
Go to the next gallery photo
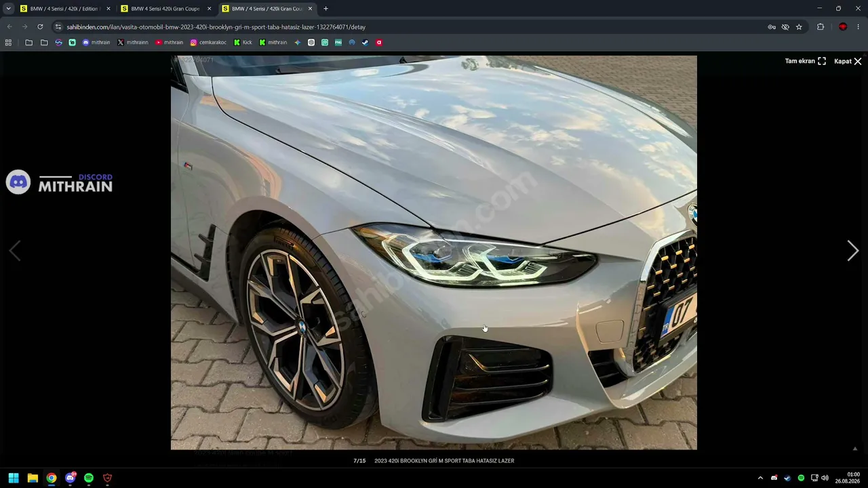click(x=853, y=251)
